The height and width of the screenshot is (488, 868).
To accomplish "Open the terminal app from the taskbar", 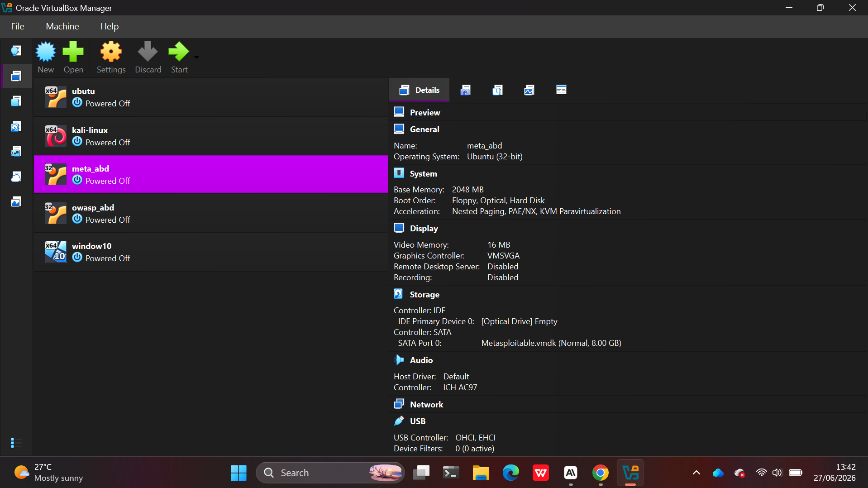I will click(x=451, y=473).
